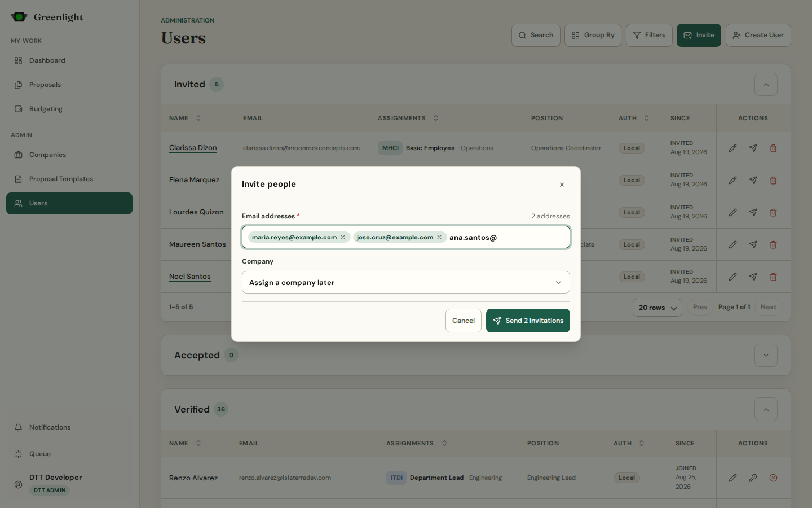
Task: Expand the Accepted section
Action: pyautogui.click(x=766, y=356)
